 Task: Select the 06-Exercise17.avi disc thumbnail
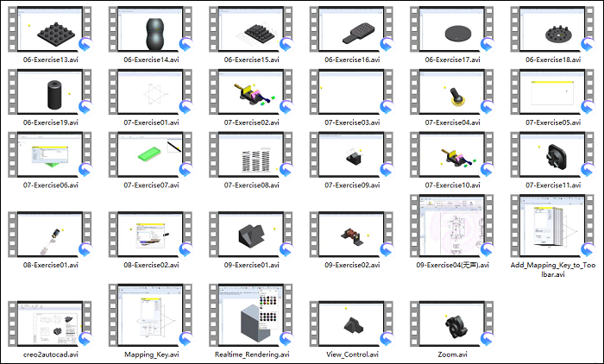452,29
